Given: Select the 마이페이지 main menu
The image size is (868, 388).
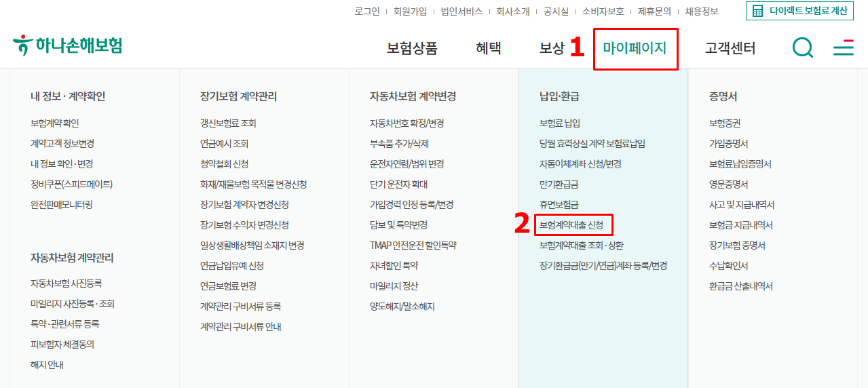Looking at the screenshot, I should coord(635,48).
